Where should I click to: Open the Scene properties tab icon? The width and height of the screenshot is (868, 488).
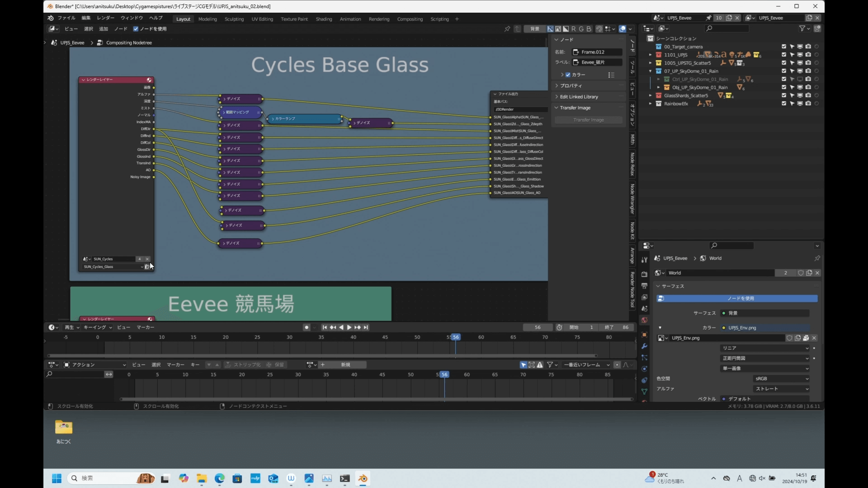pyautogui.click(x=644, y=309)
